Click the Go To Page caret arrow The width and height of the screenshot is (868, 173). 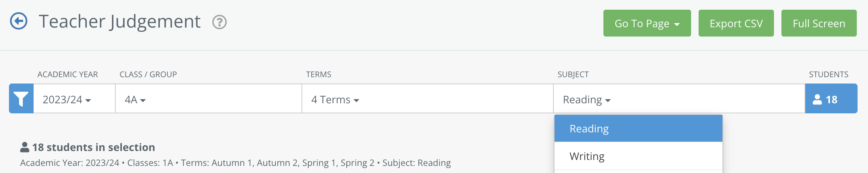click(677, 25)
